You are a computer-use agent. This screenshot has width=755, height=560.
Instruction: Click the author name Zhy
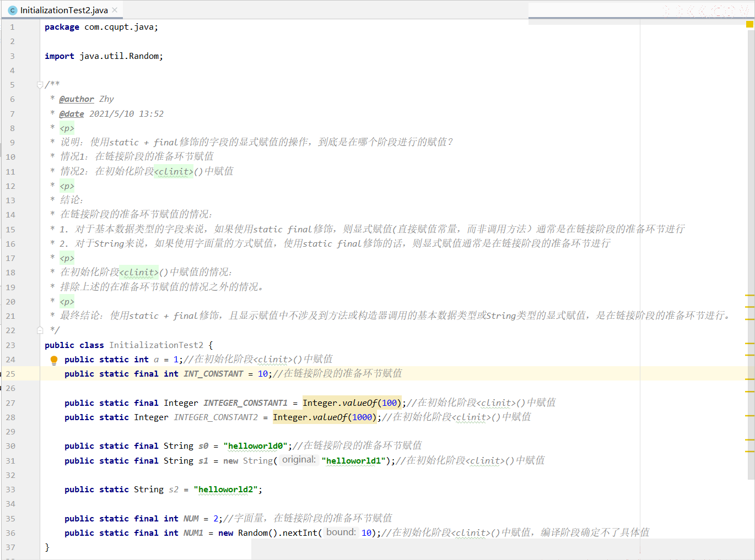(x=106, y=99)
